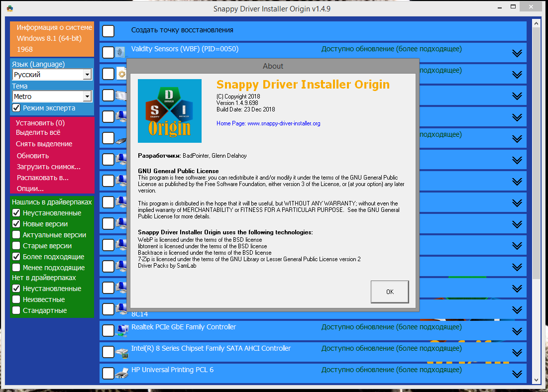This screenshot has width=548, height=392.
Task: Uncheck the Более подходящие filter
Action: [16, 257]
